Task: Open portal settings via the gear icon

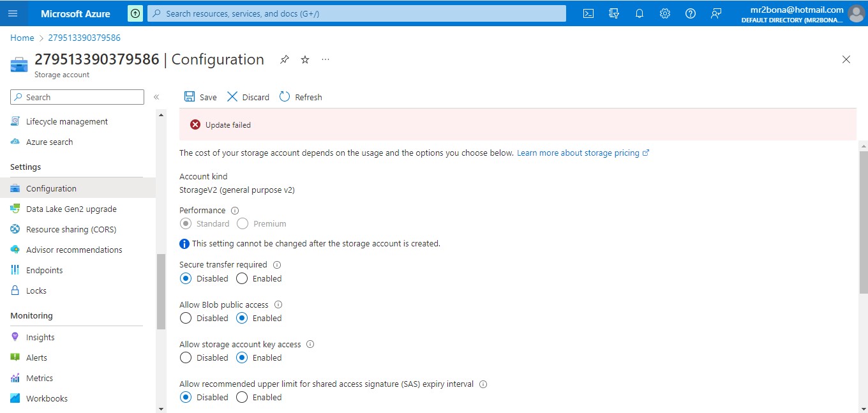Action: click(x=664, y=13)
